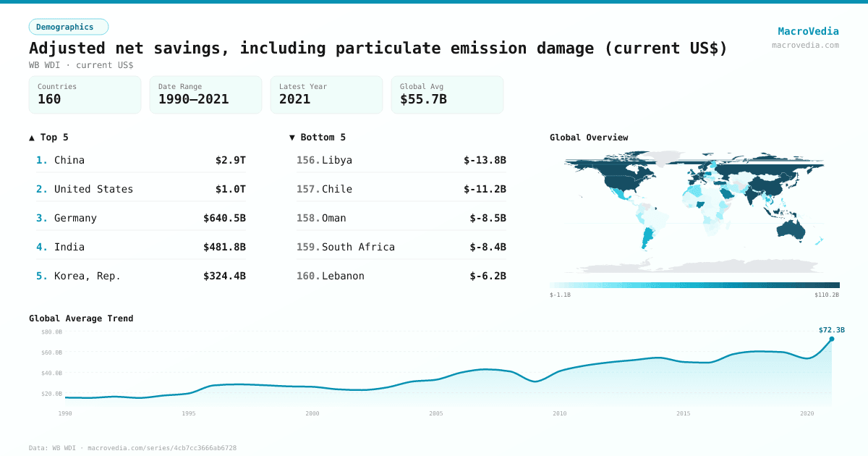Expand the Global Average Trend section
868x456 pixels.
click(x=80, y=318)
